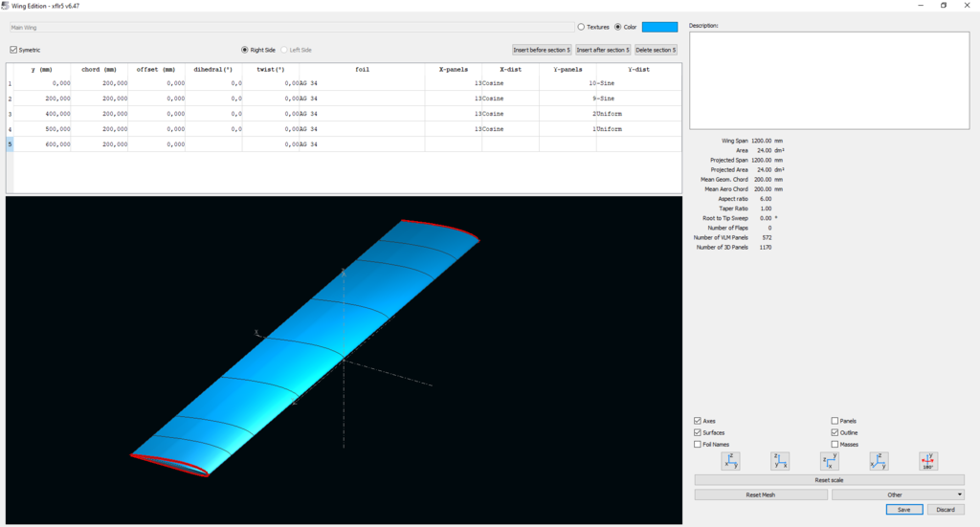This screenshot has width=980, height=527.
Task: Click the z-up y-x axis view icon
Action: (x=780, y=461)
